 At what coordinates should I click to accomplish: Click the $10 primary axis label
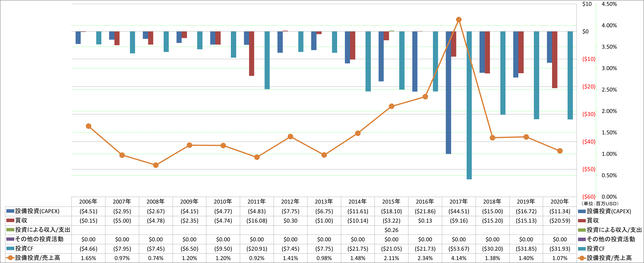[x=587, y=4]
